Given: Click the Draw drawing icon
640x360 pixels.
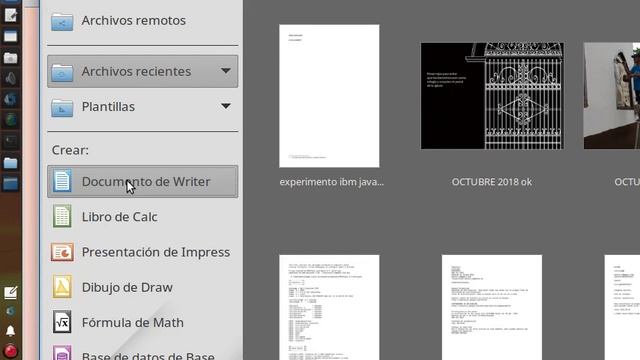Looking at the screenshot, I should pos(62,287).
